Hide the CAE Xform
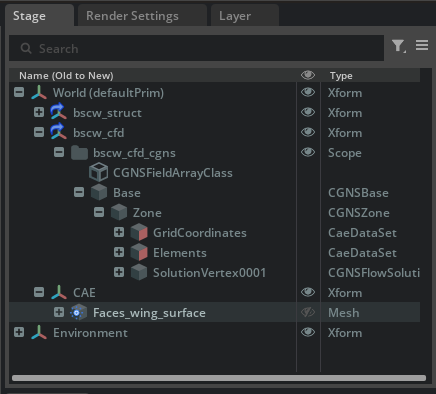 point(308,292)
